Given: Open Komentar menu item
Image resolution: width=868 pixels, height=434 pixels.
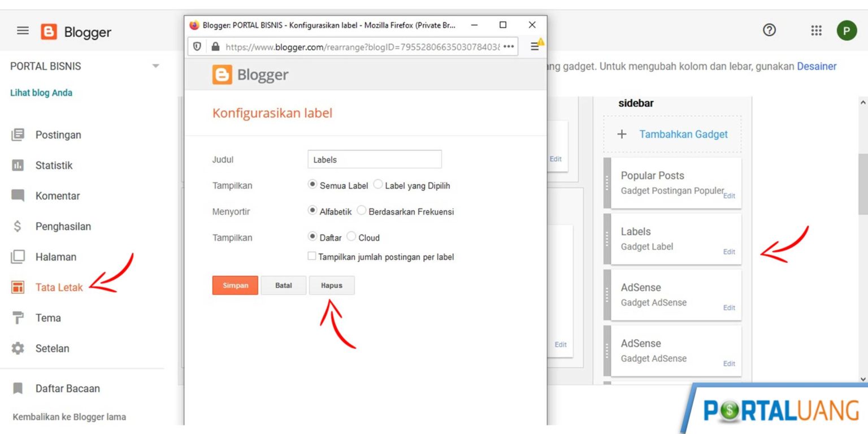Looking at the screenshot, I should click(x=58, y=196).
